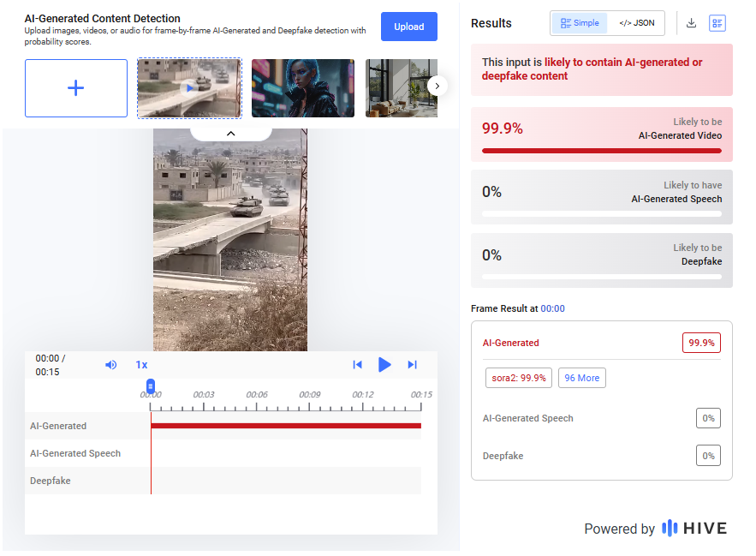Click the red AI-Generated timeline bar
Image resolution: width=756 pixels, height=556 pixels.
pos(286,426)
